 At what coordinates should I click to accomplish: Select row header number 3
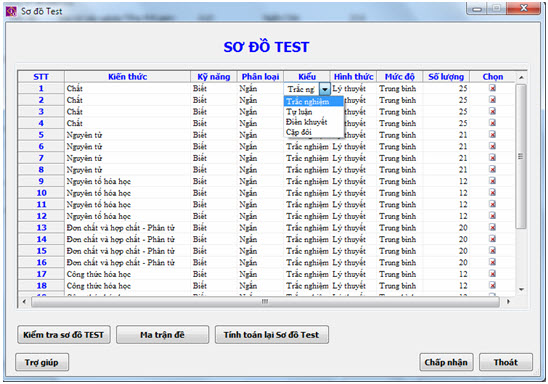coord(41,111)
